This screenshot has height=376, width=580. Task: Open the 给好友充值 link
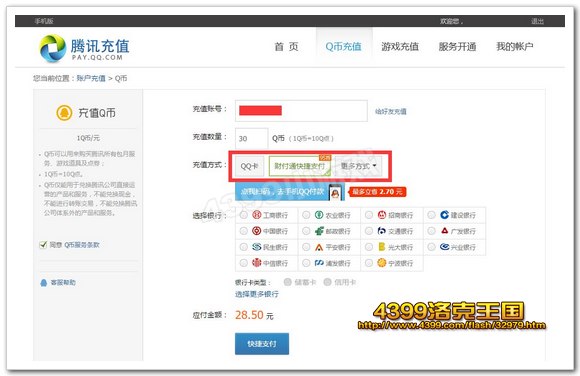pyautogui.click(x=391, y=111)
